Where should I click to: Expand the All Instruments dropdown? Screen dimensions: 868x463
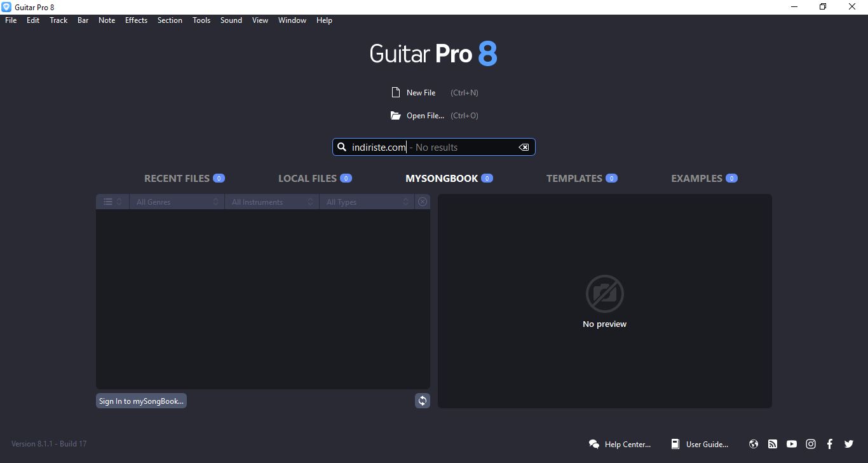[x=272, y=202]
